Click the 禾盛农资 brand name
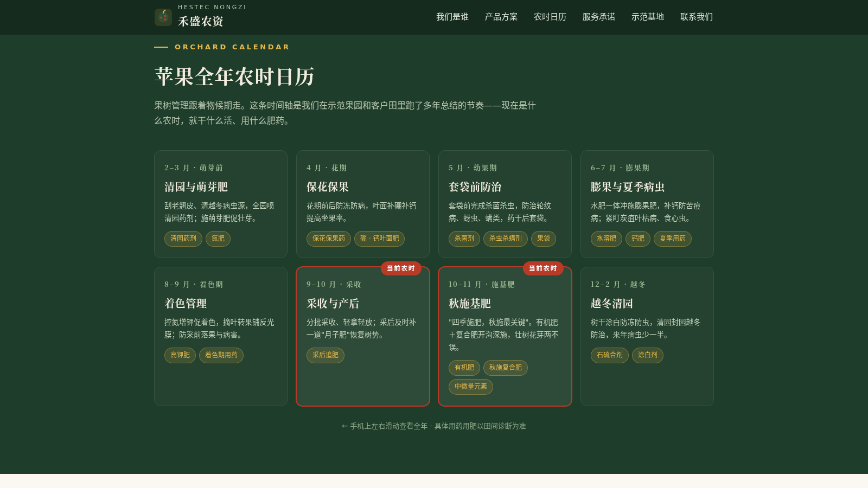Viewport: 868px width, 488px height. pyautogui.click(x=201, y=21)
